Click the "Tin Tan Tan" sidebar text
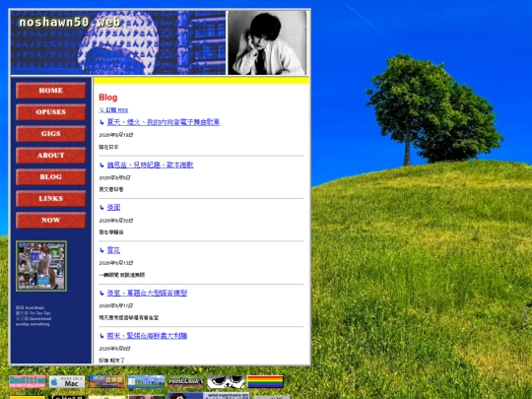 40,313
